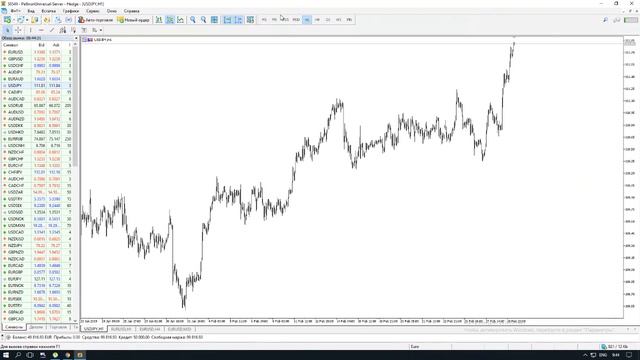Image resolution: width=640 pixels, height=360 pixels.
Task: Select the cursor arrow tool
Action: pos(7,30)
